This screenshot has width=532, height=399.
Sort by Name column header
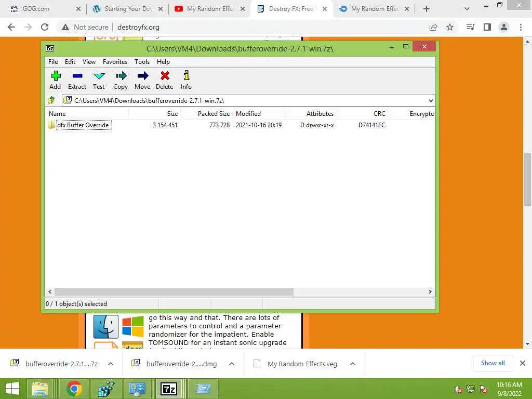tap(87, 114)
